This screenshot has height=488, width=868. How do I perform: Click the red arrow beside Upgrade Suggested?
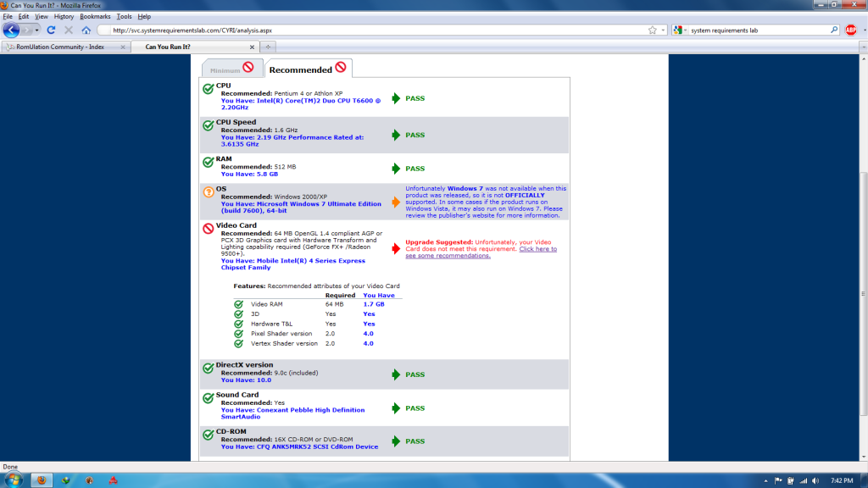[396, 248]
